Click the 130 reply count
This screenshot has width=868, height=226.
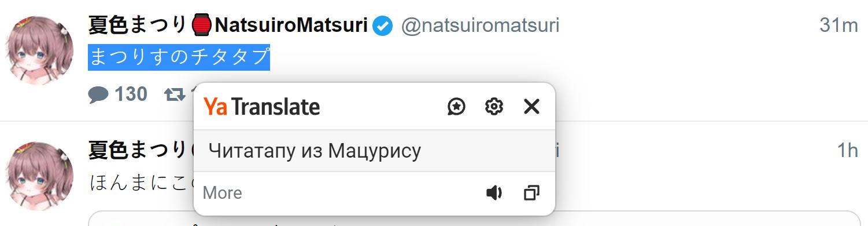coord(131,94)
